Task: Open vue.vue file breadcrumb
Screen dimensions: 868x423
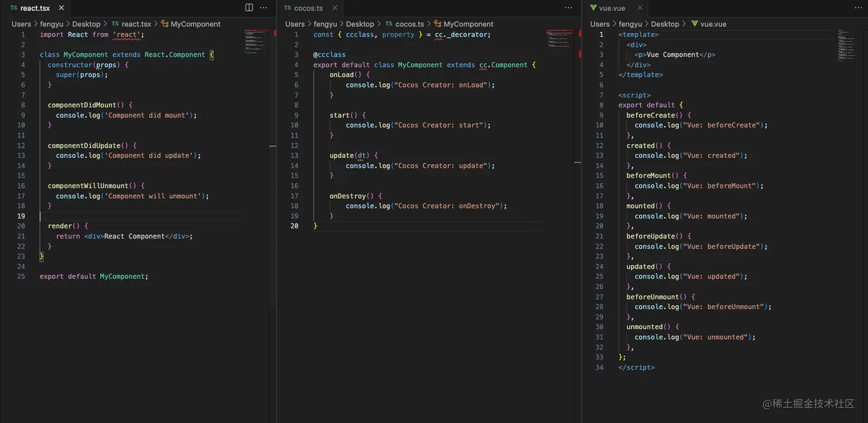Action: click(714, 24)
